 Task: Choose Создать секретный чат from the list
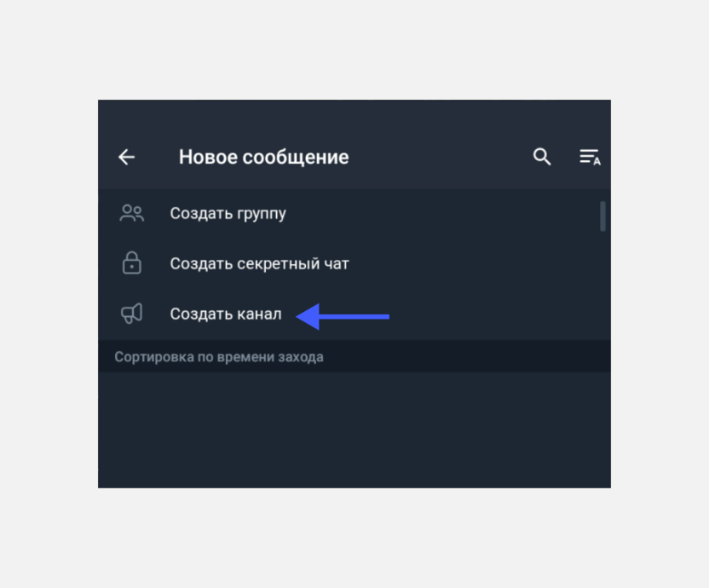click(x=260, y=263)
